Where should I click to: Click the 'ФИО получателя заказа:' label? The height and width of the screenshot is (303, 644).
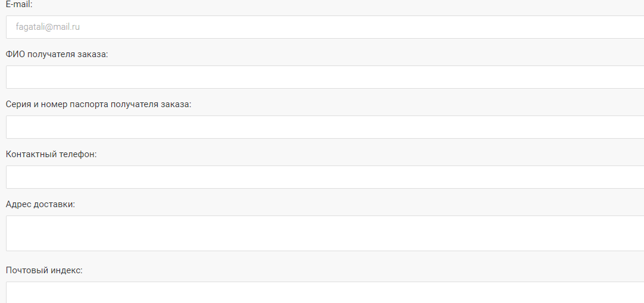pyautogui.click(x=57, y=54)
